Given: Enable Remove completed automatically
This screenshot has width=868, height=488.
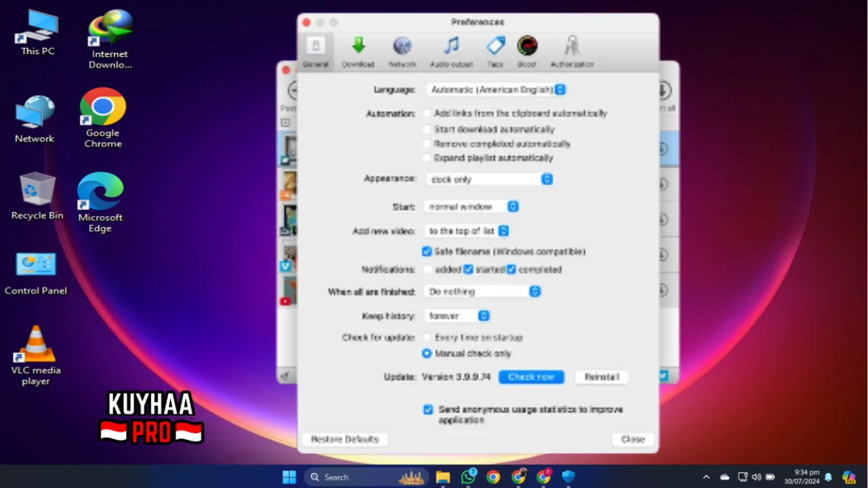Looking at the screenshot, I should (x=427, y=144).
